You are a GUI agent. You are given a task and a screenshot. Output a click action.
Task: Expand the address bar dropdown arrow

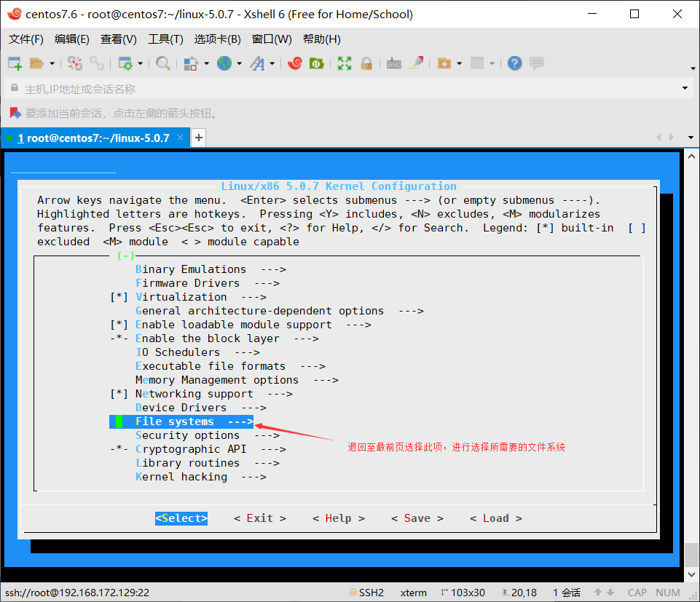(x=685, y=88)
